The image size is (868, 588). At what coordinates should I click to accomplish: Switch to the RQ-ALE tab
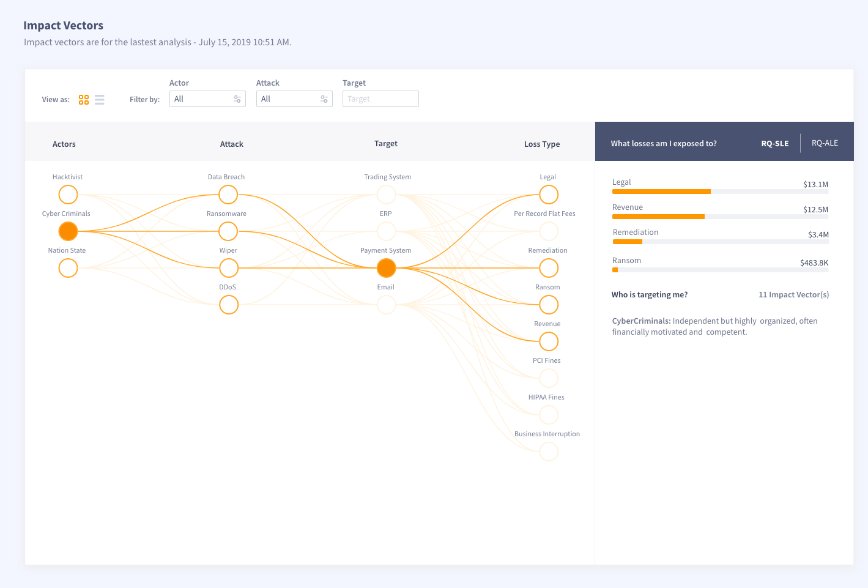tap(825, 143)
